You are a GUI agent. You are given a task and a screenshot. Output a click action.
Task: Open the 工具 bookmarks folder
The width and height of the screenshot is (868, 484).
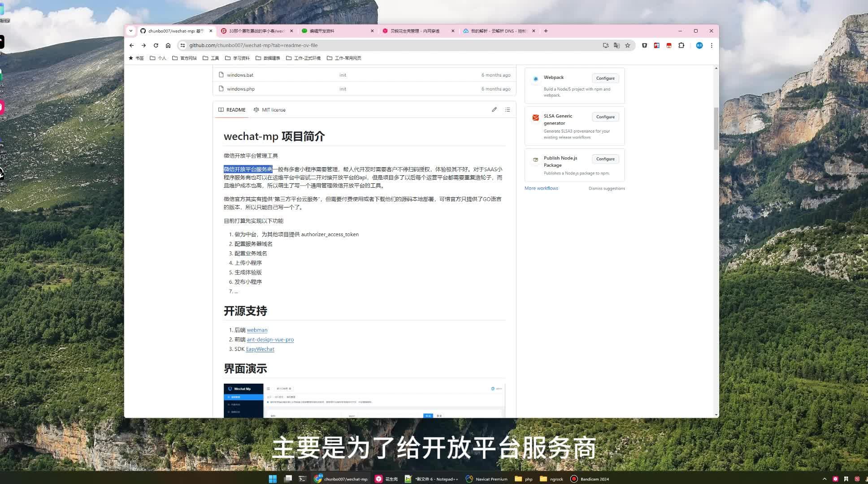(211, 58)
